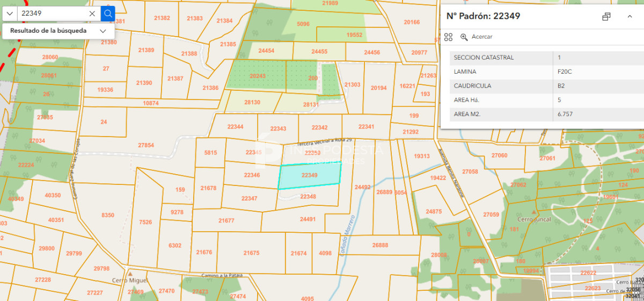Click parcel 21677 on the map

[x=226, y=220]
